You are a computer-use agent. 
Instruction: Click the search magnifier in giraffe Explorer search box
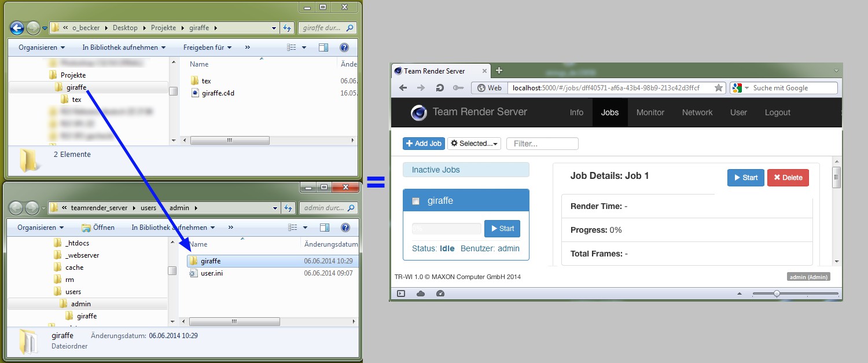click(x=350, y=28)
